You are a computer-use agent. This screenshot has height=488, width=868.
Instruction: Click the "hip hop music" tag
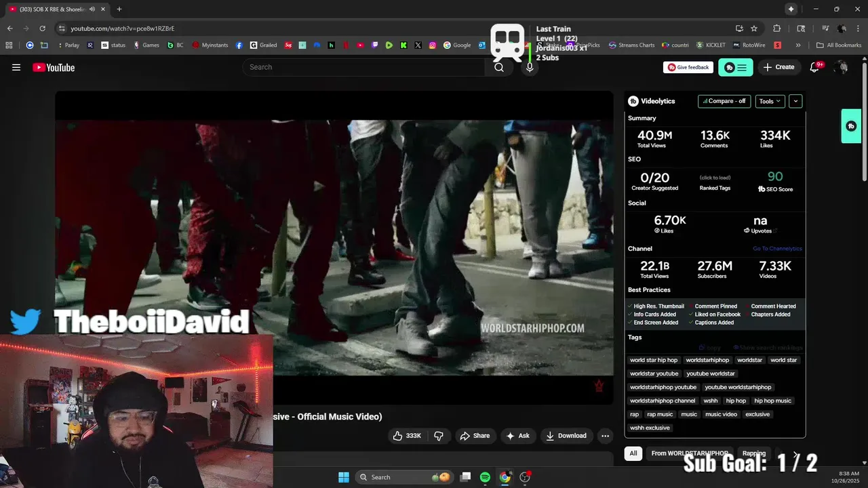click(x=772, y=401)
